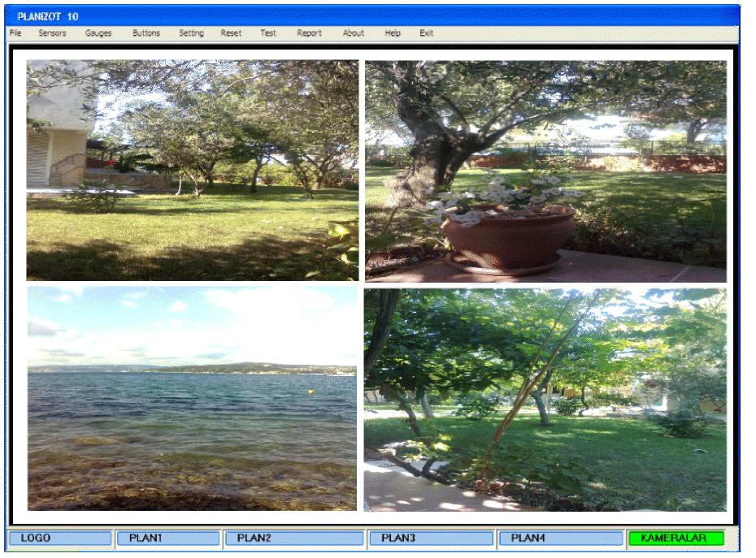Select the shaded lawn path camera image
Image resolution: width=756 pixels, height=558 pixels.
coord(545,400)
